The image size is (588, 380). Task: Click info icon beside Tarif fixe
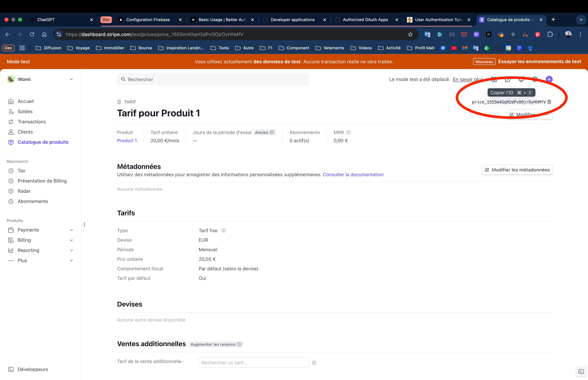point(224,230)
